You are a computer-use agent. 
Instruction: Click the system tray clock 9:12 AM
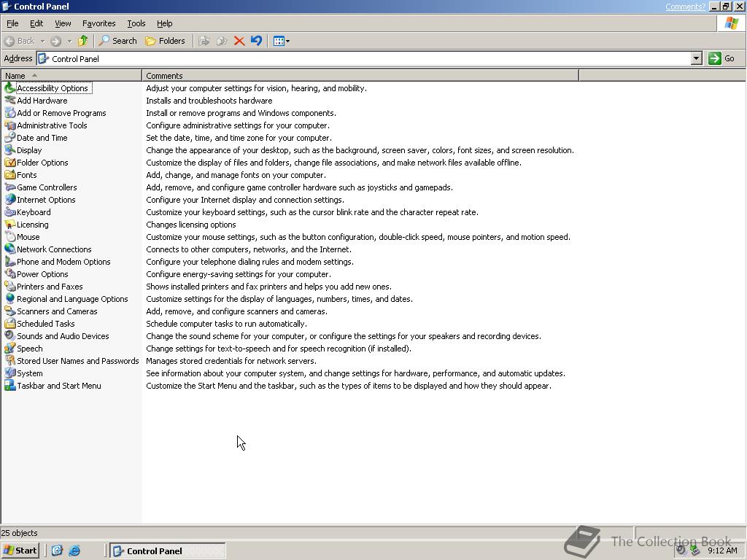click(x=722, y=551)
